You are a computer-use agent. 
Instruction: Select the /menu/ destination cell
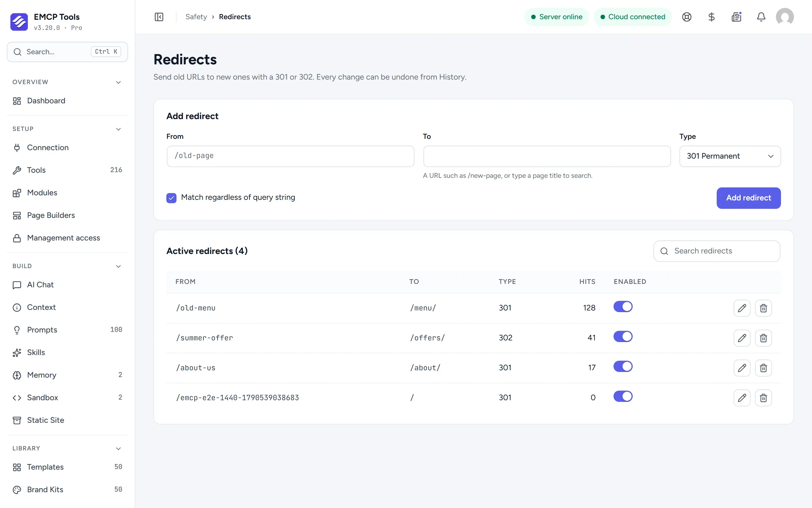point(423,308)
